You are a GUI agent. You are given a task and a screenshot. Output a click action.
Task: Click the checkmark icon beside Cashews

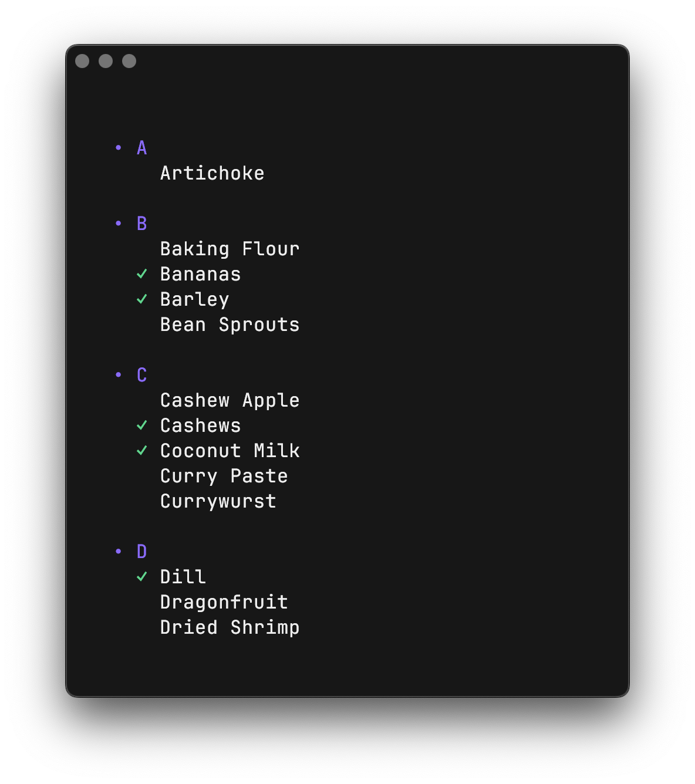(142, 425)
